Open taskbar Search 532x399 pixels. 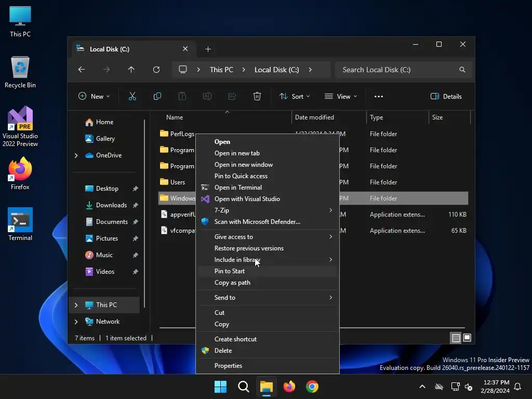click(x=243, y=387)
